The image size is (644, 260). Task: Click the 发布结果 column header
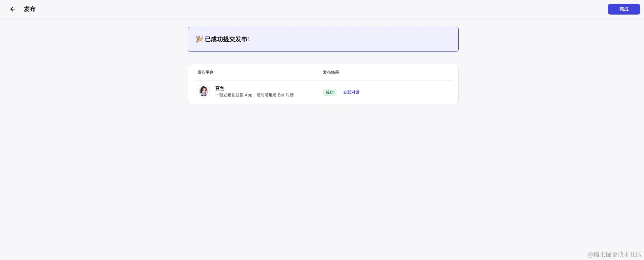coord(331,72)
